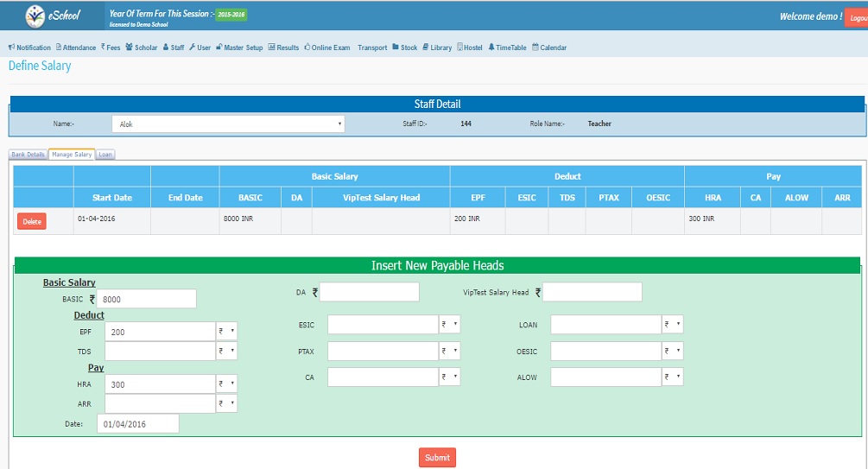Open the Calendar icon menu

tap(535, 48)
